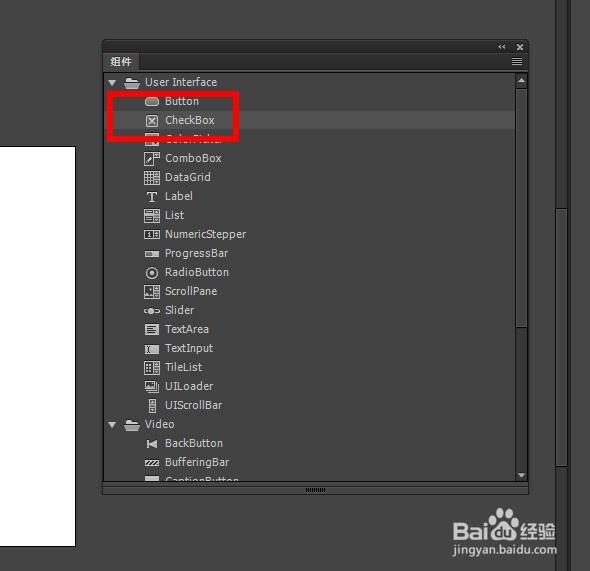
Task: Click the List text entry
Action: point(175,215)
